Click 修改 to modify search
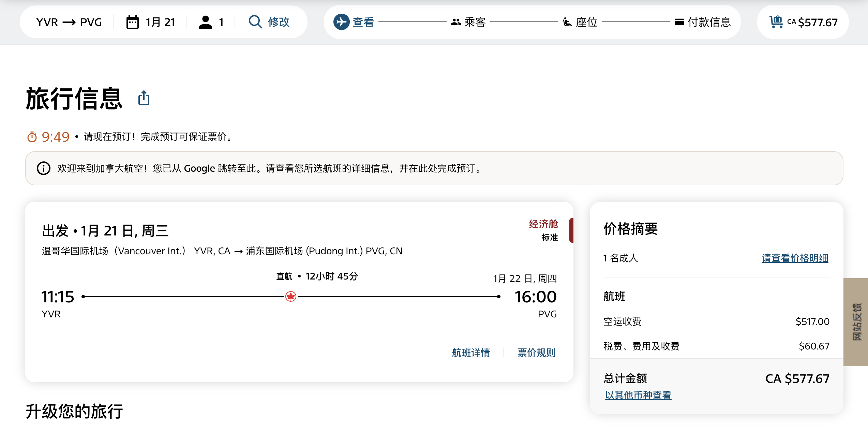Image resolution: width=868 pixels, height=430 pixels. pos(278,22)
